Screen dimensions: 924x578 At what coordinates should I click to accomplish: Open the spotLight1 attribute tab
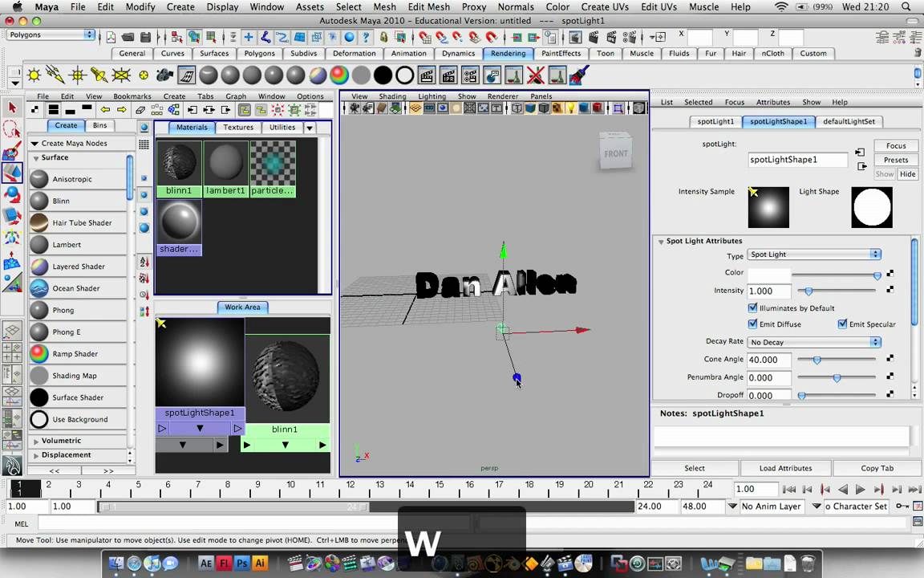pos(715,121)
